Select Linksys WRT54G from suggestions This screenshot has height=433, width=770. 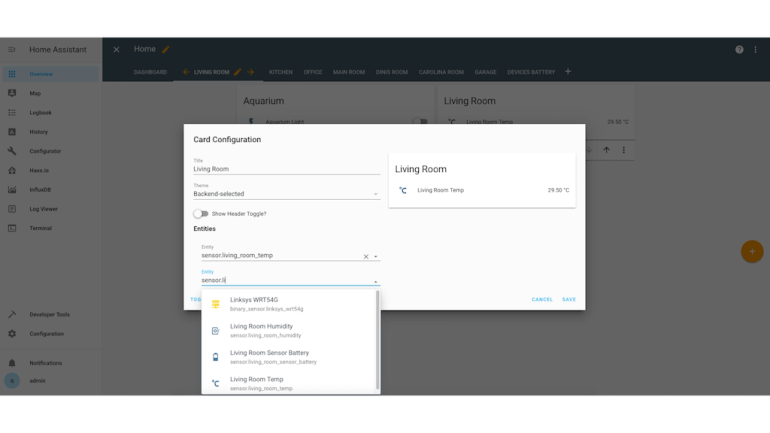(289, 304)
